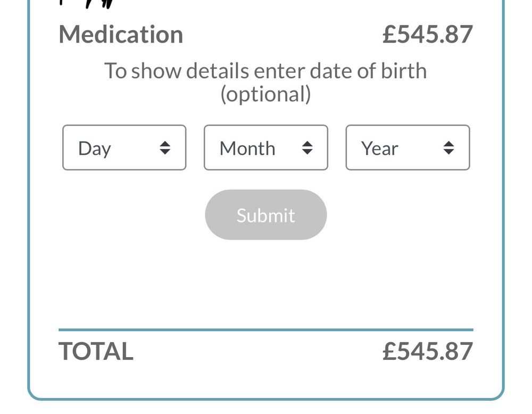532x414 pixels.
Task: Open the Month dropdown
Action: [x=265, y=148]
